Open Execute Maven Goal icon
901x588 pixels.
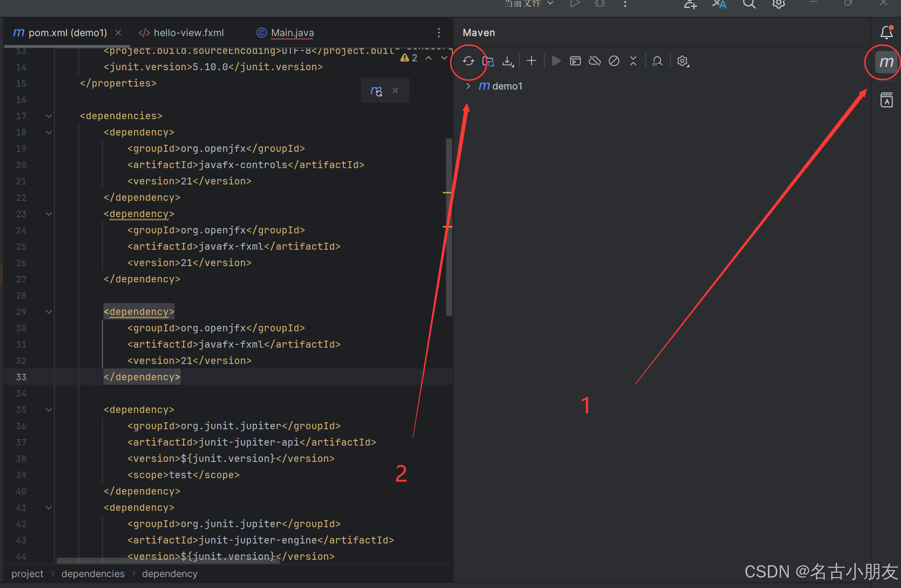click(575, 61)
